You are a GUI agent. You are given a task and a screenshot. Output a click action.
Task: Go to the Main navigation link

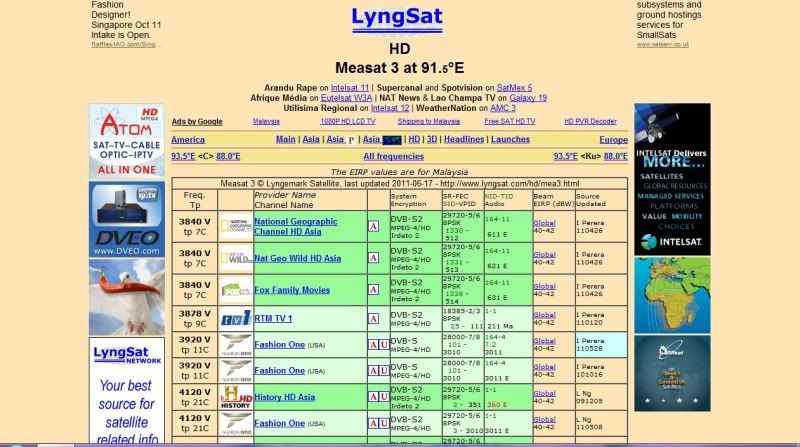coord(285,140)
